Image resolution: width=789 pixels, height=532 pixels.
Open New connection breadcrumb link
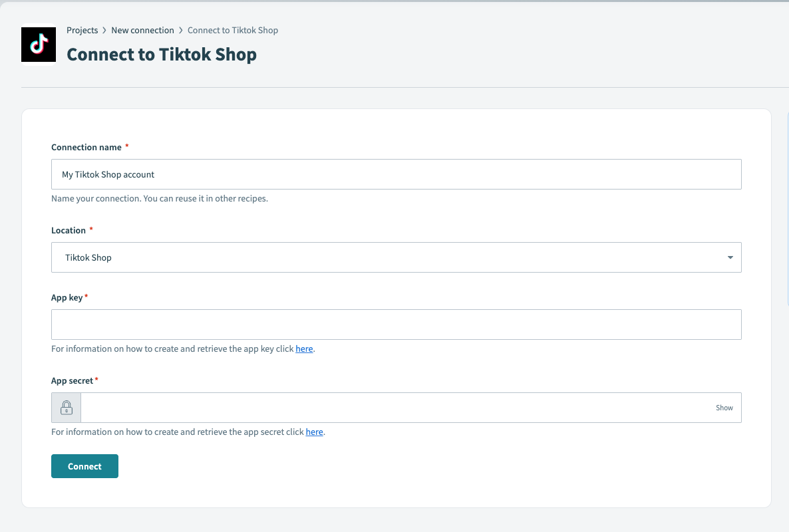pyautogui.click(x=142, y=30)
